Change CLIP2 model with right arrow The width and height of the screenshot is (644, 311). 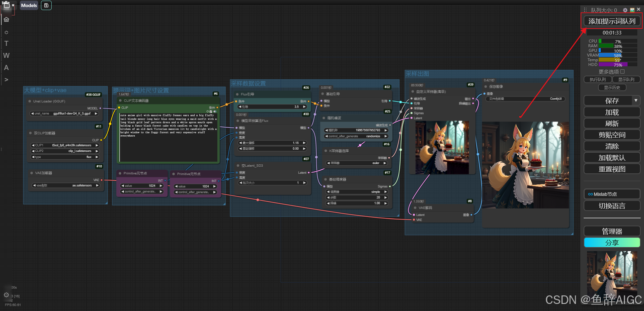97,151
